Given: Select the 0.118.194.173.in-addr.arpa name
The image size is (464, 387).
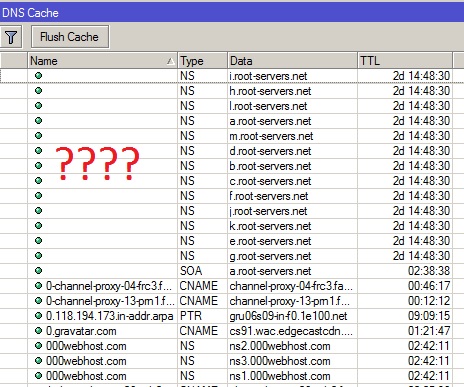Looking at the screenshot, I should 110,316.
